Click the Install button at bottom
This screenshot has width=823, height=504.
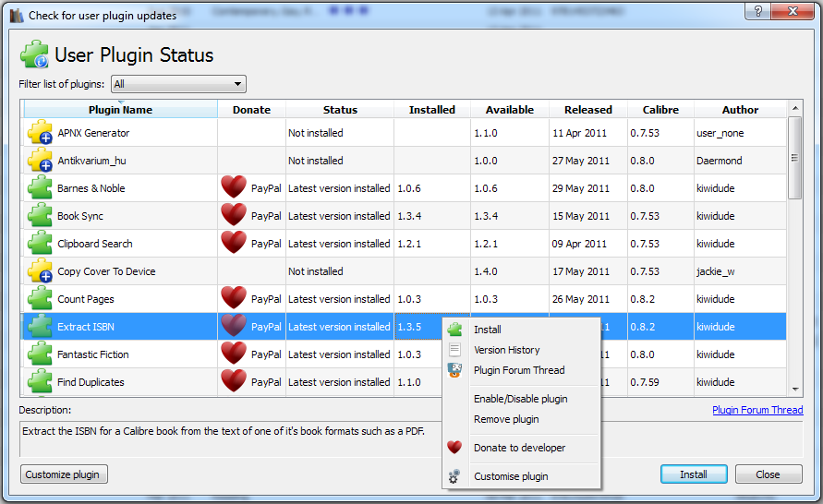tap(694, 474)
